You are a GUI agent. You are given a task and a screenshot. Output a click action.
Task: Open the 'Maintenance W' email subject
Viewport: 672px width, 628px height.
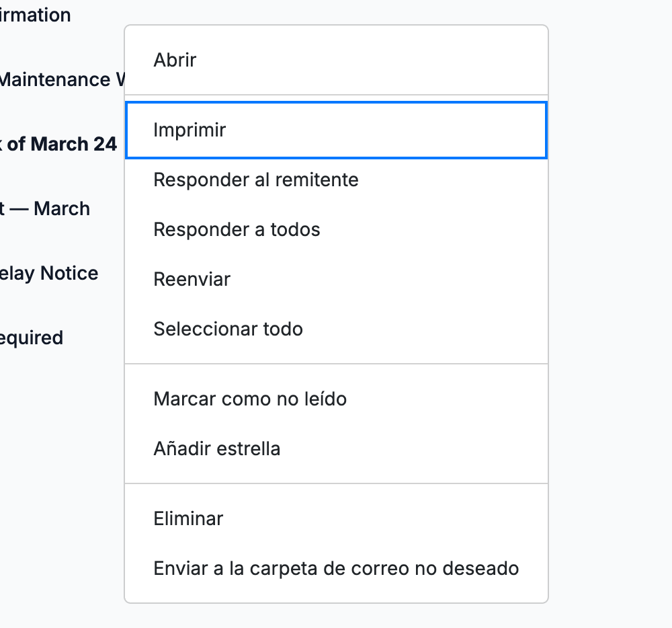click(x=62, y=80)
